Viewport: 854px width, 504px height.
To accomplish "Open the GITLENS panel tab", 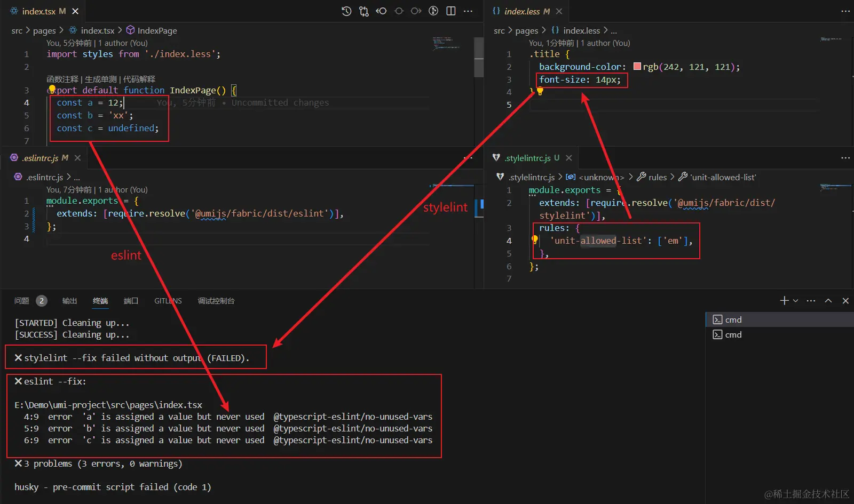I will pyautogui.click(x=168, y=301).
